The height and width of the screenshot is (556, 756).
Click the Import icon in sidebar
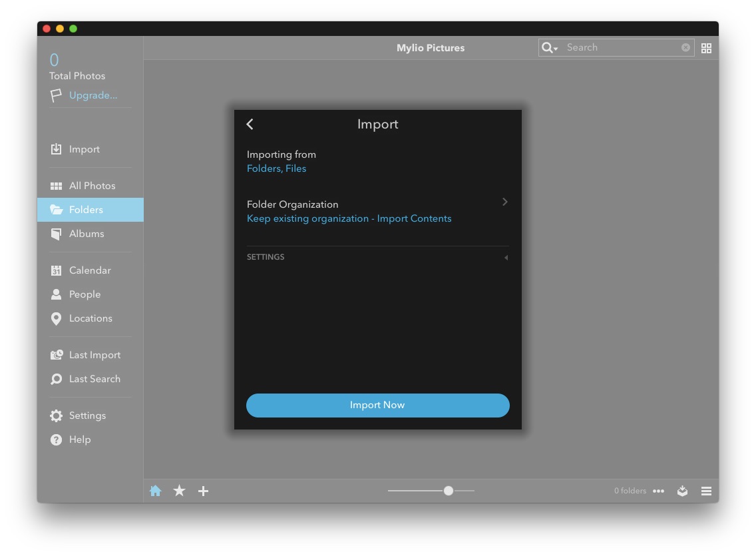(56, 149)
